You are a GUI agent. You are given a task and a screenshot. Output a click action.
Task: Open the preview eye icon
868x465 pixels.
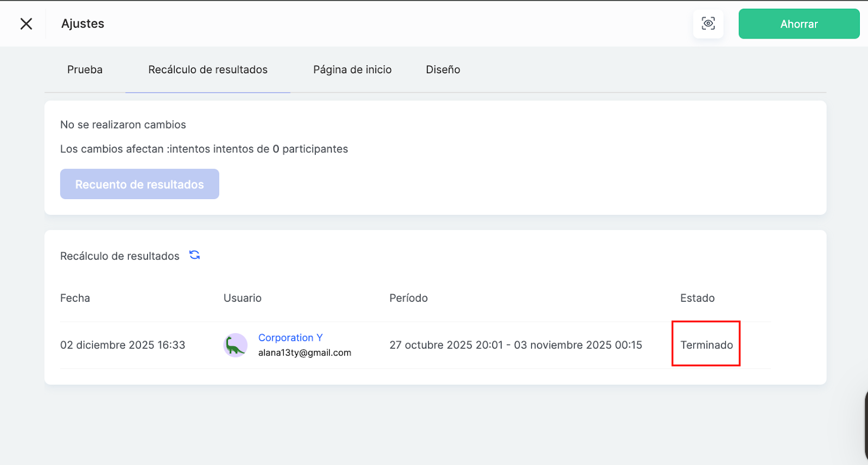coord(708,24)
